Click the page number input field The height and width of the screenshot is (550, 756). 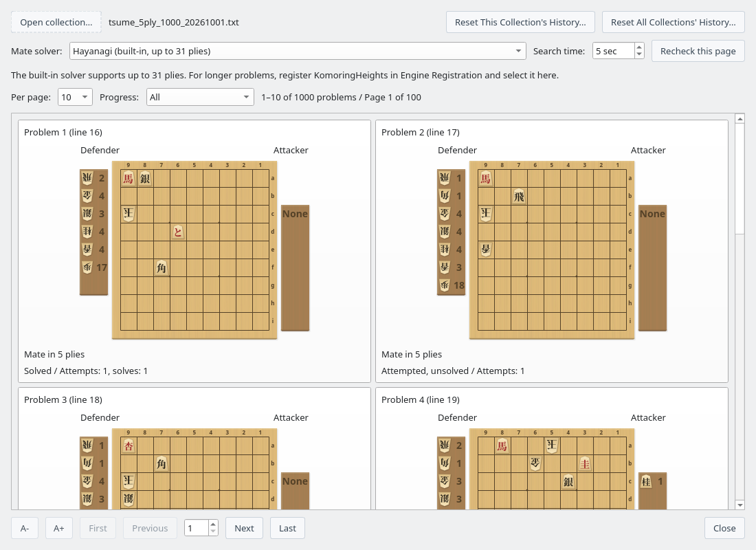pyautogui.click(x=197, y=528)
